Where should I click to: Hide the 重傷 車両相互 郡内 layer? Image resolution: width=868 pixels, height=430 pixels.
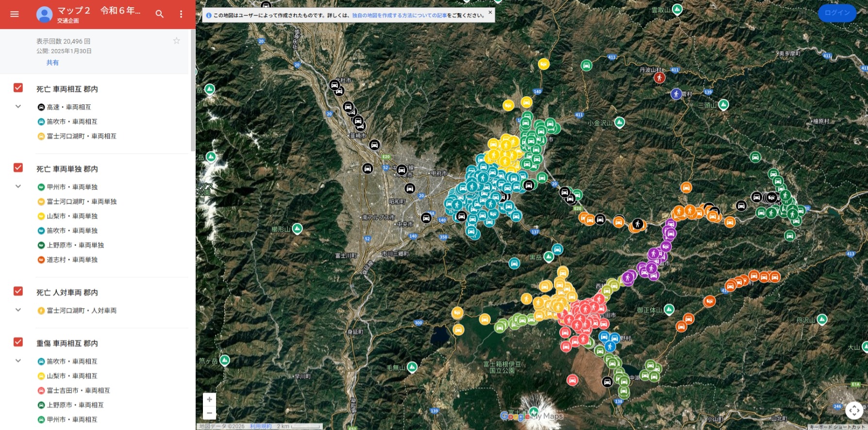coord(18,342)
